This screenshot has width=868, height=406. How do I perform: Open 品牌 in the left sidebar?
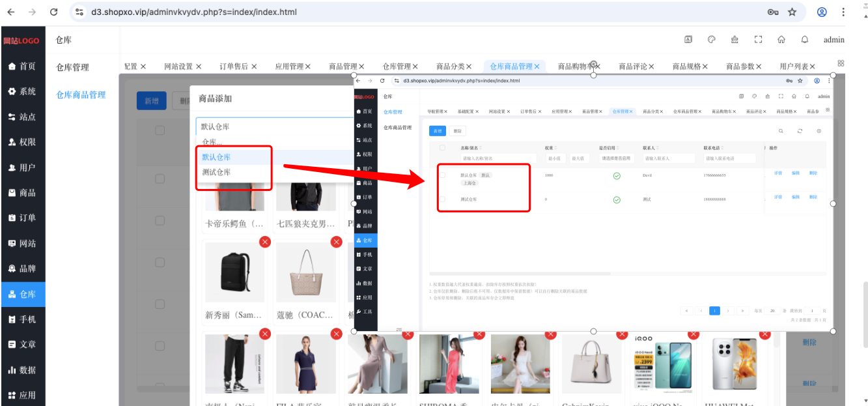[23, 268]
